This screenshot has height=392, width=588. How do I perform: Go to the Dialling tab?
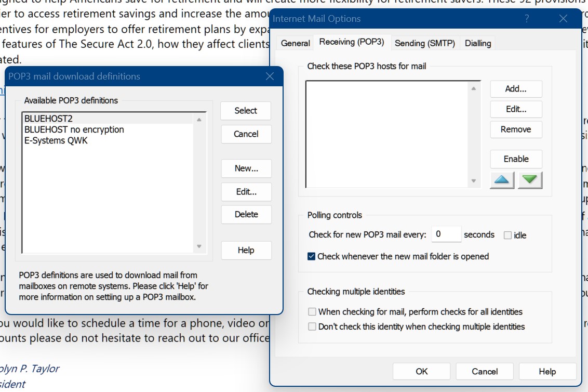(478, 43)
